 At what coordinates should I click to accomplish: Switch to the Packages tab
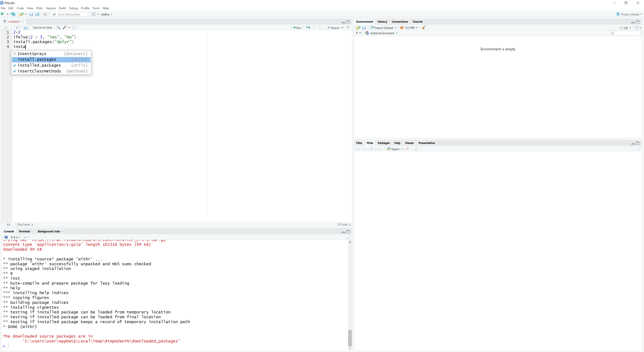383,143
